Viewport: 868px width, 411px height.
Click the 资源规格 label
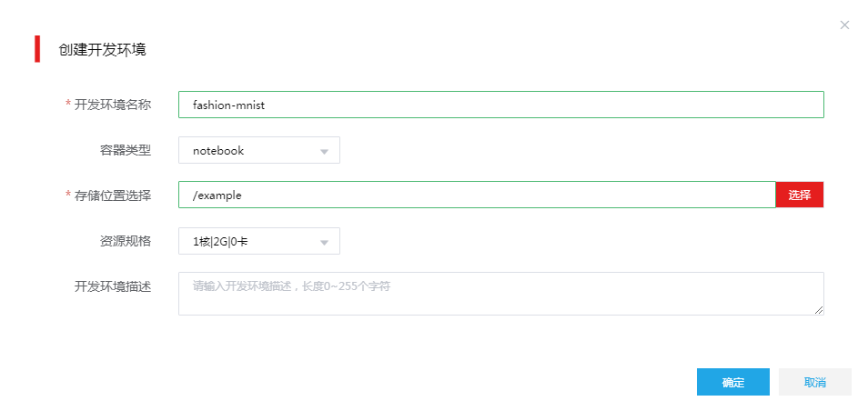coord(126,241)
